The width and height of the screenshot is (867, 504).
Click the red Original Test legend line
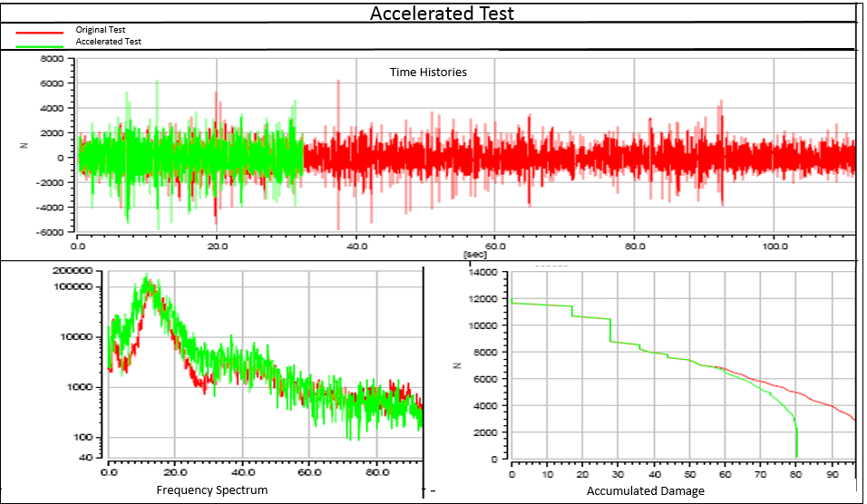pyautogui.click(x=39, y=31)
